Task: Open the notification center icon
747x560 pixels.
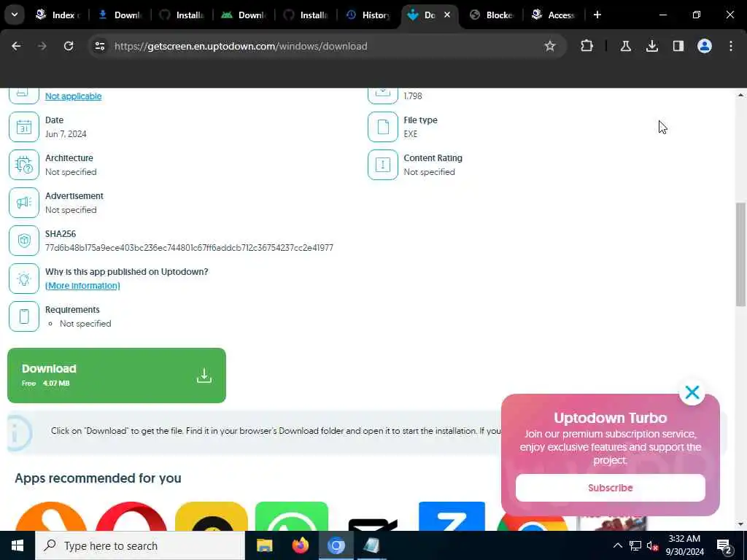Action: tap(724, 546)
